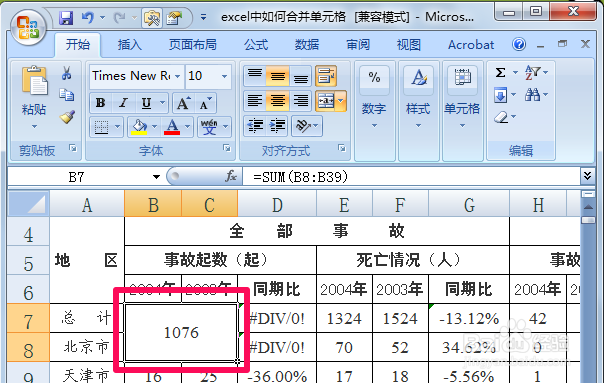Open Merge and Center dropdown arrow

[341, 101]
